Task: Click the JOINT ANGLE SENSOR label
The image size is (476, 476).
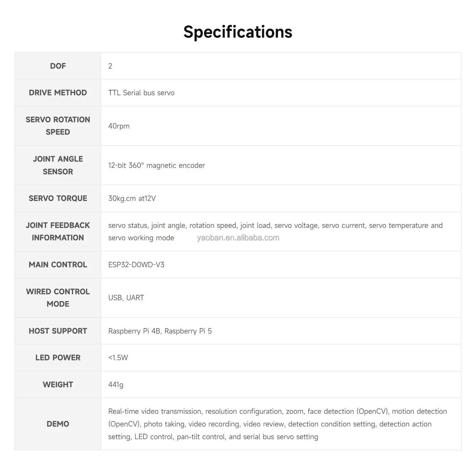Action: tap(58, 165)
